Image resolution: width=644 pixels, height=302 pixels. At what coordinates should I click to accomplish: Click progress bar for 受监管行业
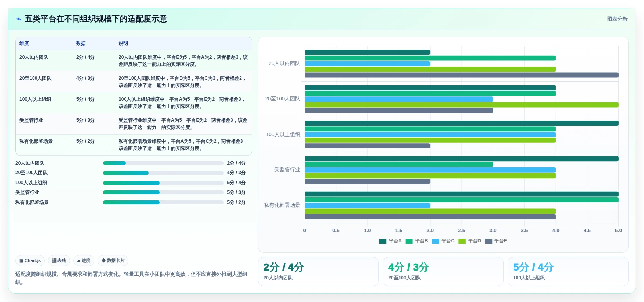(163, 192)
